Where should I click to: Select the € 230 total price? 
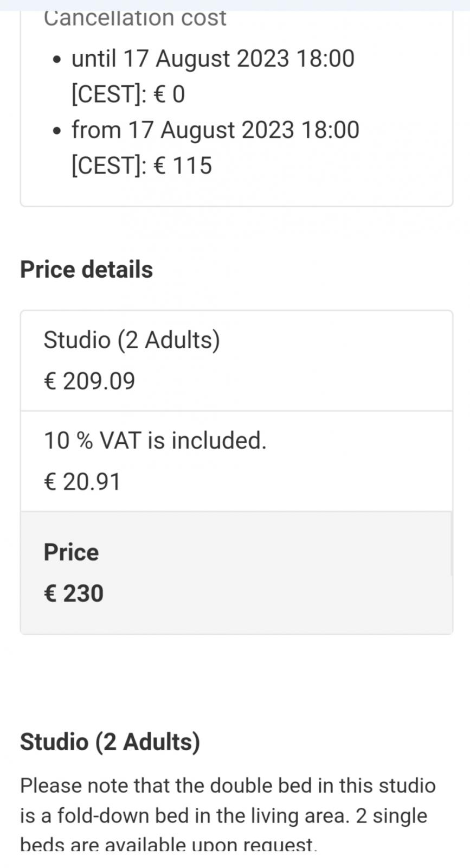click(73, 593)
